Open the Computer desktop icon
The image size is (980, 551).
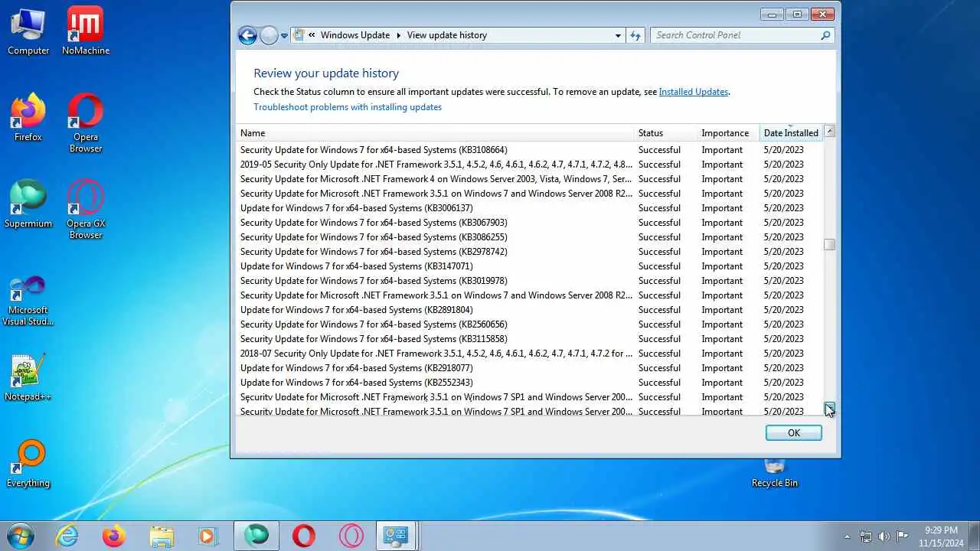pyautogui.click(x=28, y=31)
